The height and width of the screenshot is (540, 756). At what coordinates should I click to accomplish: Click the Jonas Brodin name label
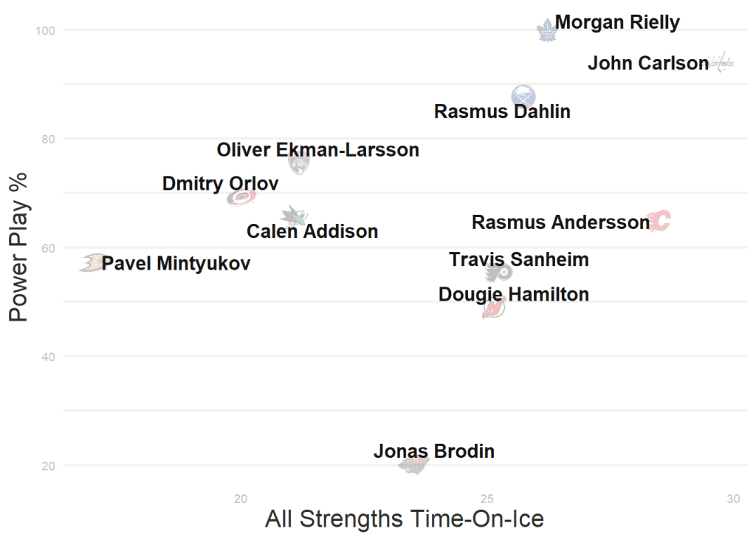point(434,451)
